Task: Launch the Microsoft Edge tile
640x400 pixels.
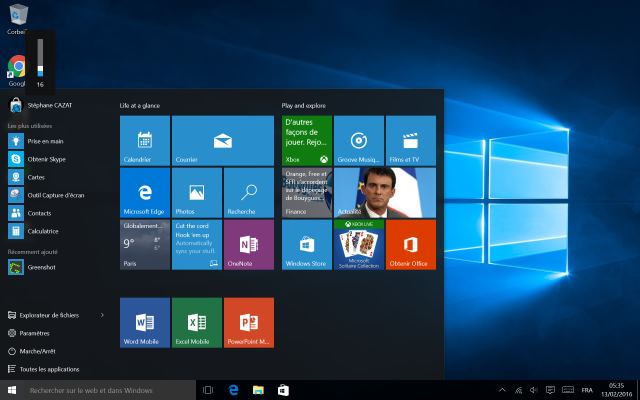Action: pos(145,192)
